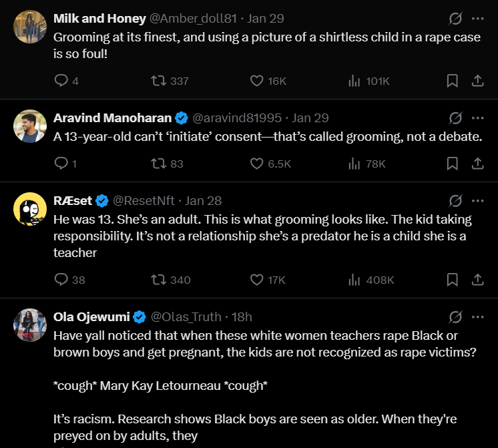Image resolution: width=498 pixels, height=448 pixels.
Task: Repost Aravind Manoharan's tweet with 83 reposts
Action: [x=159, y=164]
